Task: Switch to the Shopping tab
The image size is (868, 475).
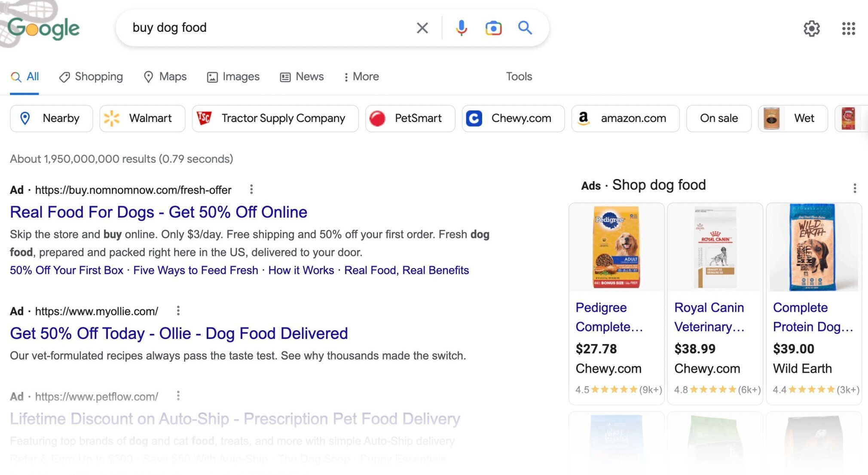Action: 91,77
